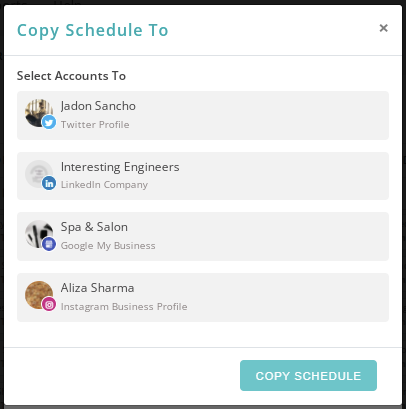Click the Google My Business badge icon
406x409 pixels.
click(49, 244)
